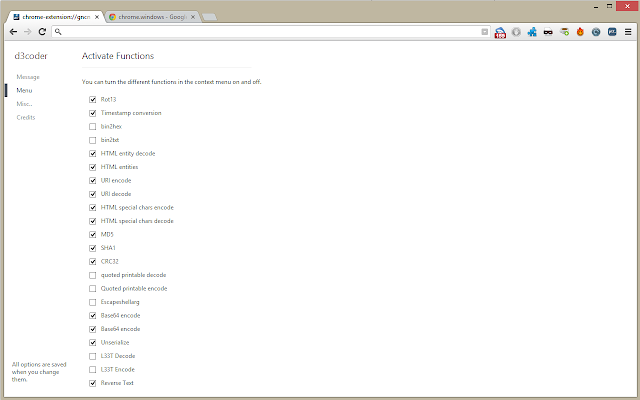Go to the Credits sidebar item
Screen dimensions: 640x400
point(26,118)
